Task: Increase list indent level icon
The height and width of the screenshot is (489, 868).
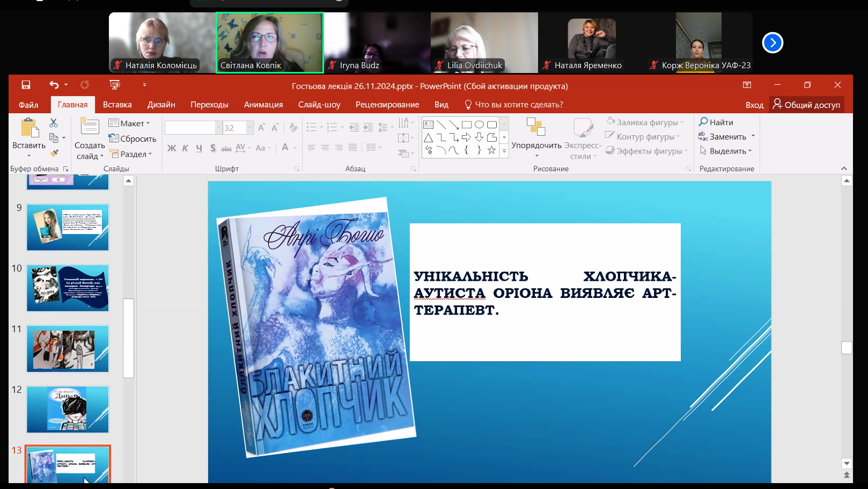Action: [x=368, y=127]
